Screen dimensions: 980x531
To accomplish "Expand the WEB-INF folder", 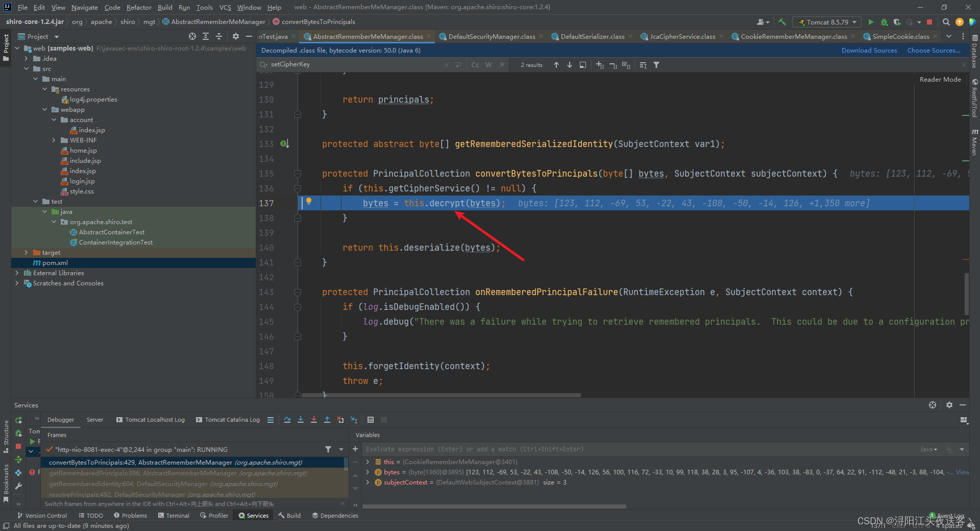I will click(54, 140).
